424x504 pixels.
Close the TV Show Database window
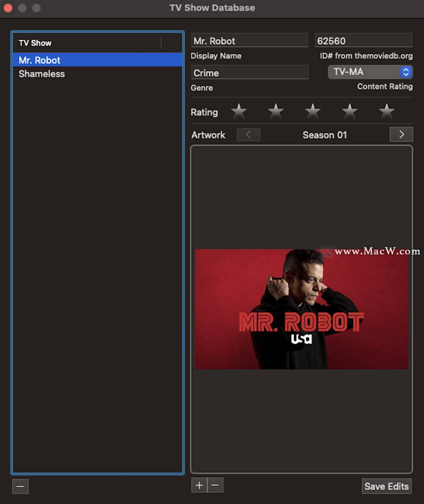8,8
